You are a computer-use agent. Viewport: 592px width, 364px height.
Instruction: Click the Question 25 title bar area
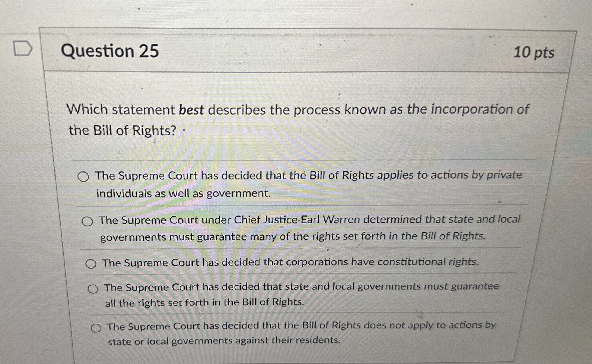point(289,52)
